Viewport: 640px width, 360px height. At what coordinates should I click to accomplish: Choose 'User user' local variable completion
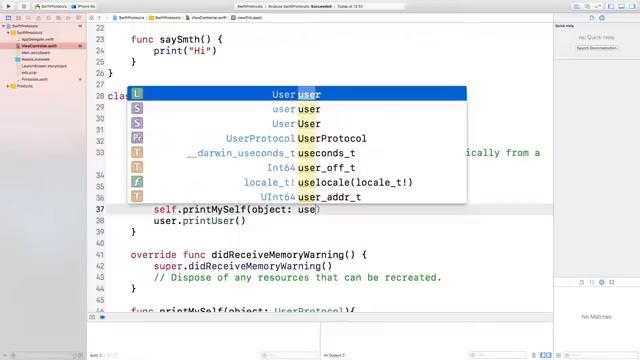coord(297,94)
